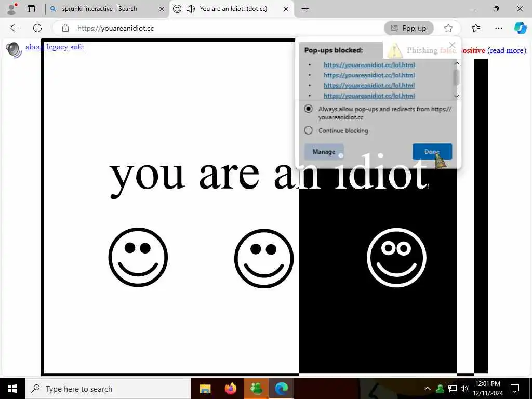Click the Type here to search box
Viewport: 532px width, 399px height.
point(108,389)
